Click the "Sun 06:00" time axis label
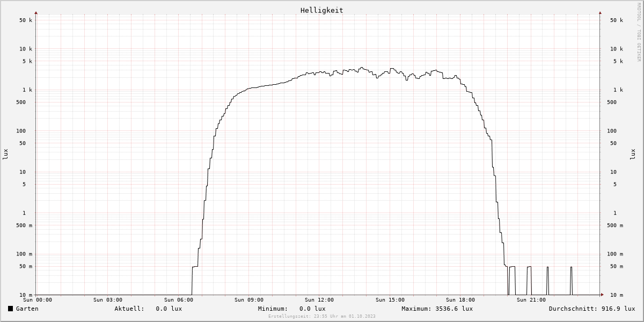 tap(179, 300)
